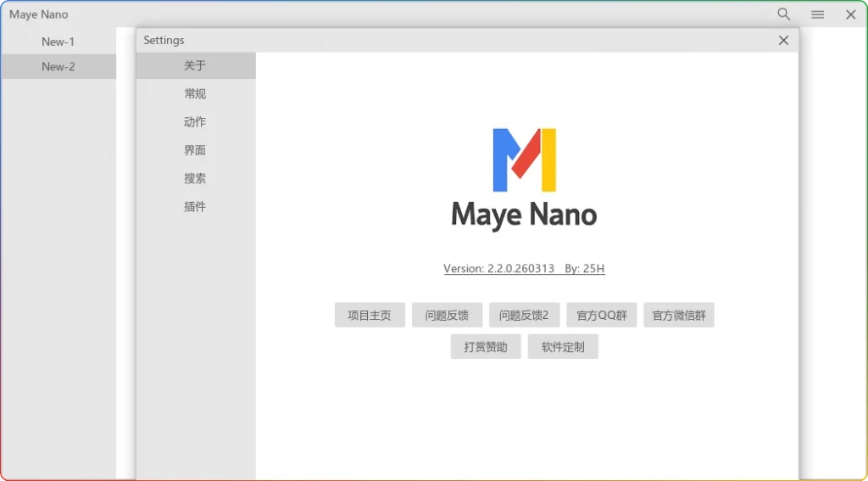Click the 问题反馈 button

[x=448, y=316]
